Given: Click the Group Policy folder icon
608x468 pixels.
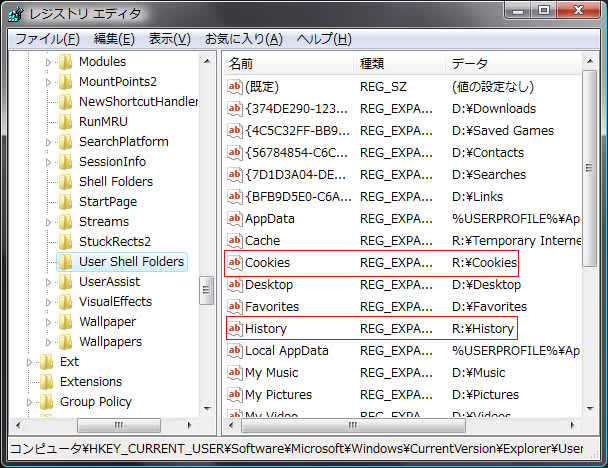Looking at the screenshot, I should point(46,402).
